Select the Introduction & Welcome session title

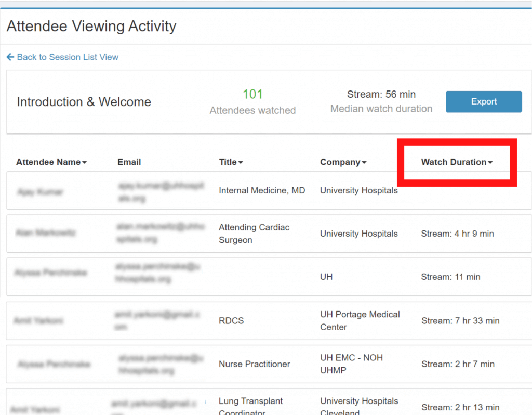(84, 102)
